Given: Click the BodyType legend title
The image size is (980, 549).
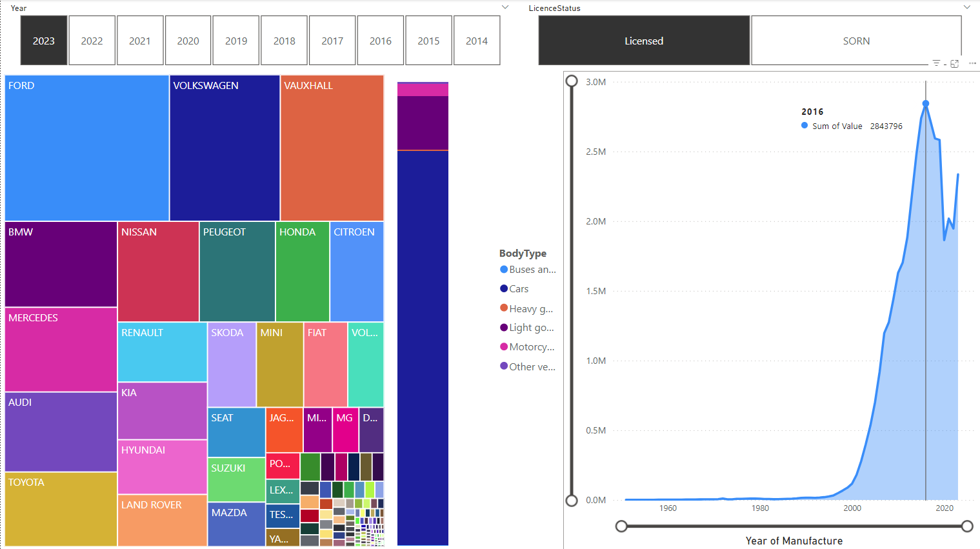Looking at the screenshot, I should coord(523,254).
